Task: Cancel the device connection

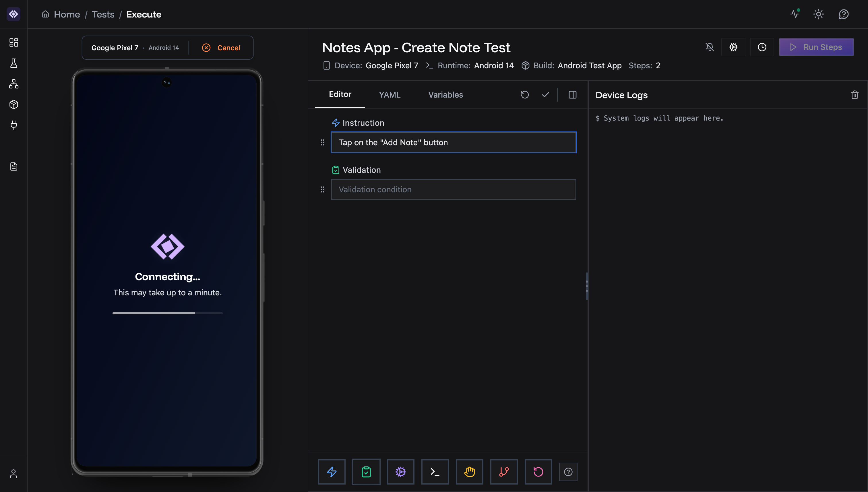Action: (221, 48)
